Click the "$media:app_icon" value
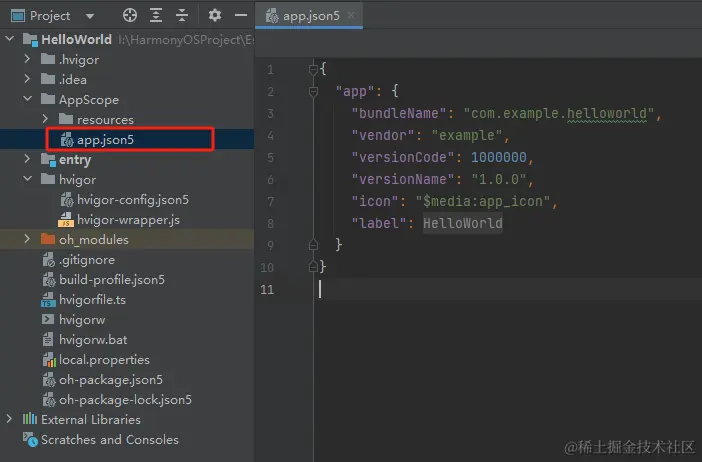The width and height of the screenshot is (702, 462). point(483,201)
